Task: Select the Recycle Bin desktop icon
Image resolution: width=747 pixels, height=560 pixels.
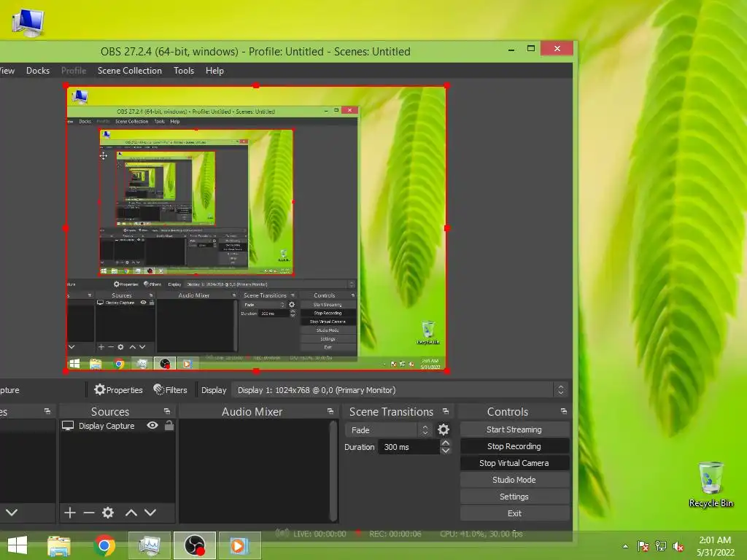Action: [x=711, y=484]
